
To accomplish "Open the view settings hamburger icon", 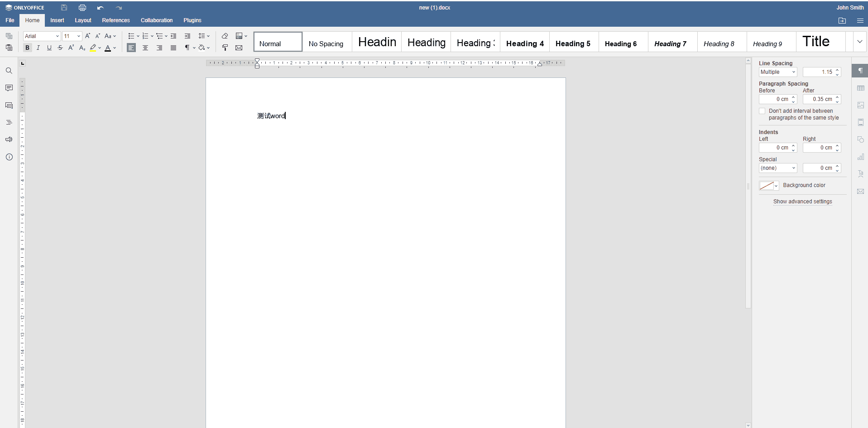I will [860, 20].
